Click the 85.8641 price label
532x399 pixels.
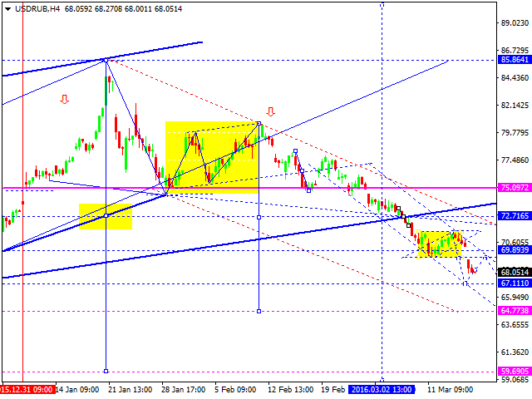click(x=515, y=60)
